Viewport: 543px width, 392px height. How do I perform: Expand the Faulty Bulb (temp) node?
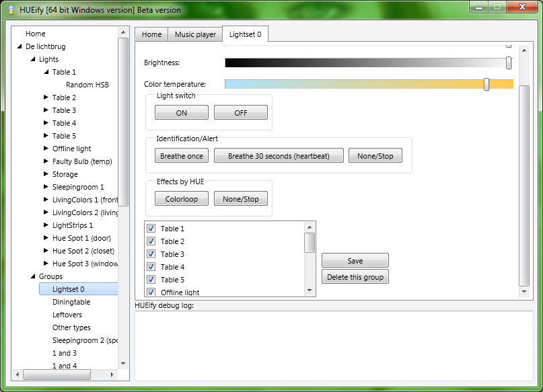click(x=46, y=161)
